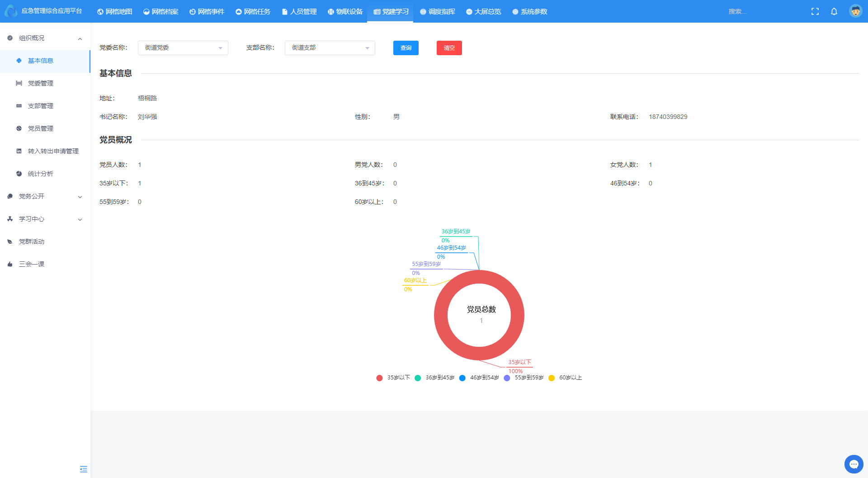Open 三会一课 in sidebar
The height and width of the screenshot is (478, 868).
click(x=45, y=264)
